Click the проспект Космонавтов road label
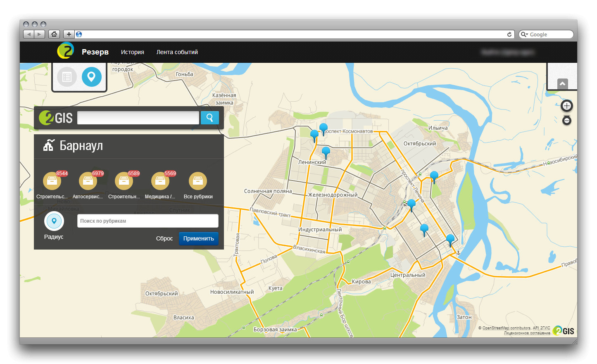The height and width of the screenshot is (364, 597). tap(347, 131)
